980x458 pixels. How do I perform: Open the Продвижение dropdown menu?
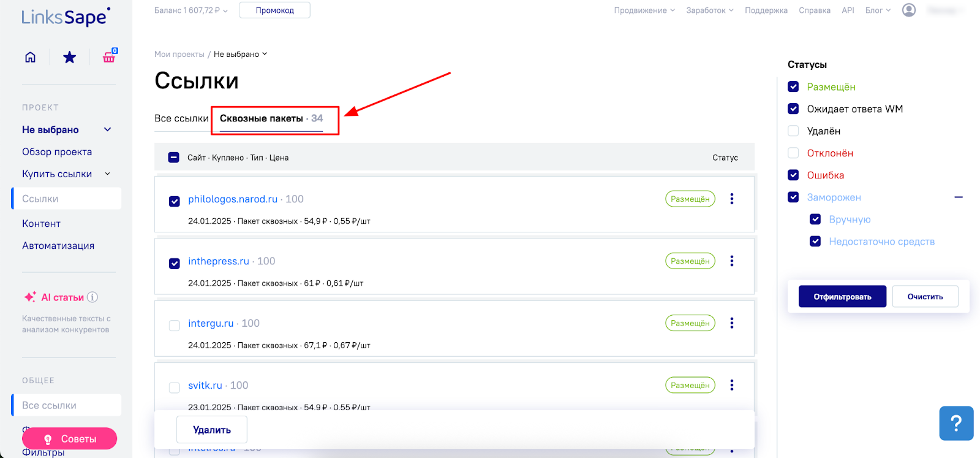coord(644,10)
